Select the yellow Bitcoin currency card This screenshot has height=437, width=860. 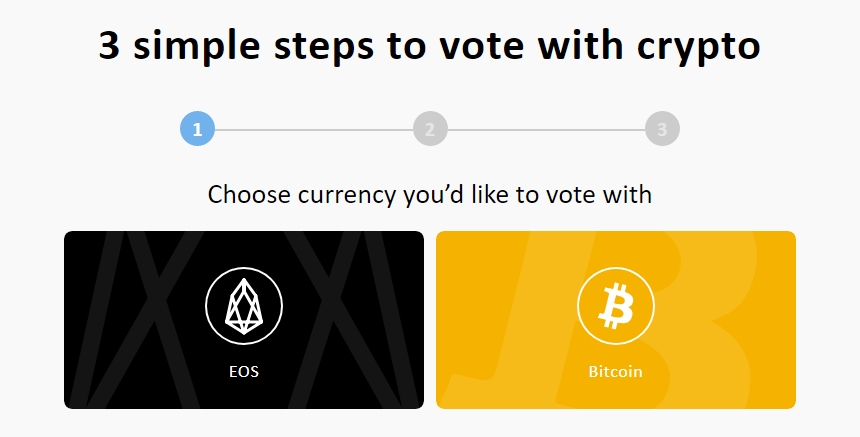tap(615, 320)
